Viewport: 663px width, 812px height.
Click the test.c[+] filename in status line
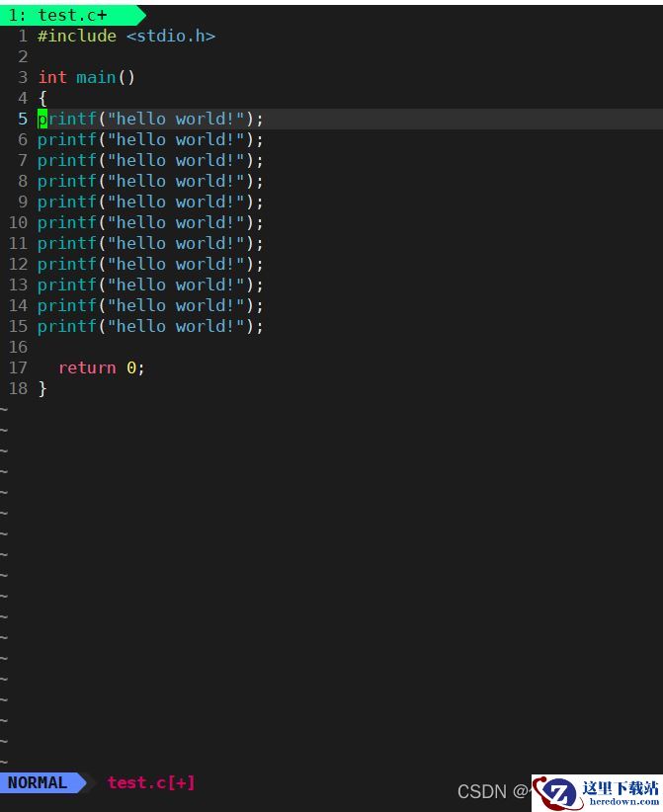(151, 782)
